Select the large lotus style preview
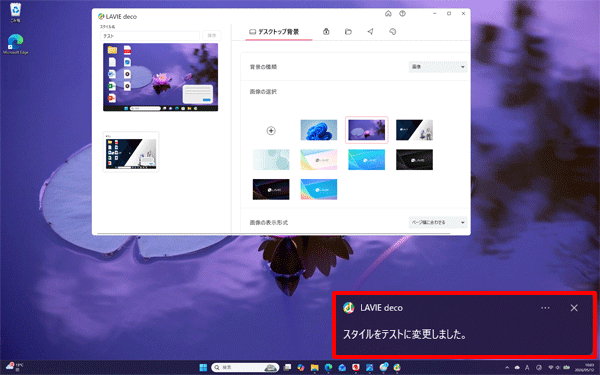 click(x=161, y=77)
